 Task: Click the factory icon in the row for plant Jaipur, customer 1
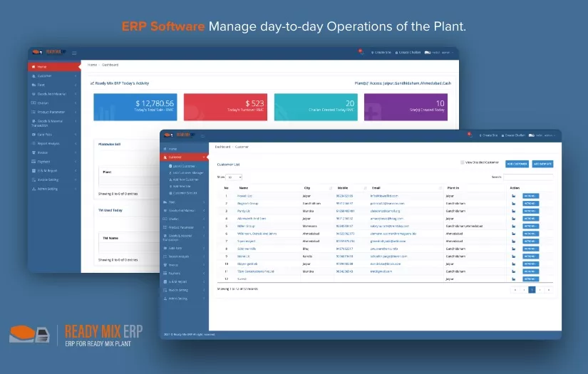coord(513,196)
